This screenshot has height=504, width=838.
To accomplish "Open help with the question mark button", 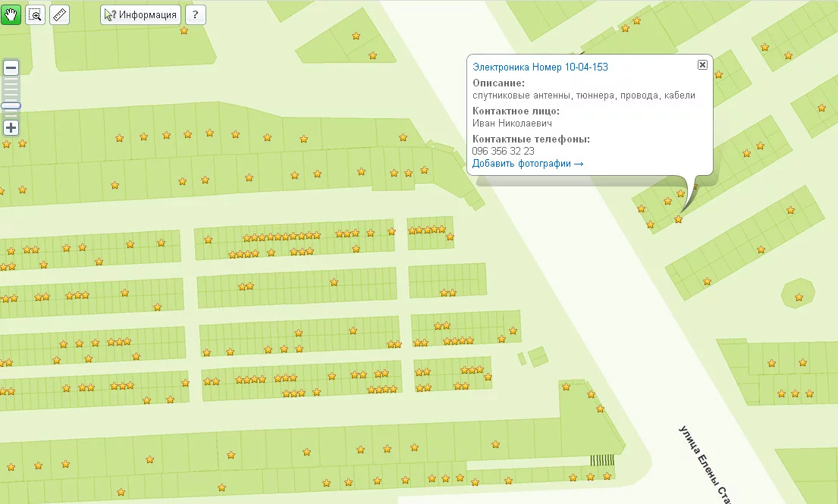I will (195, 15).
